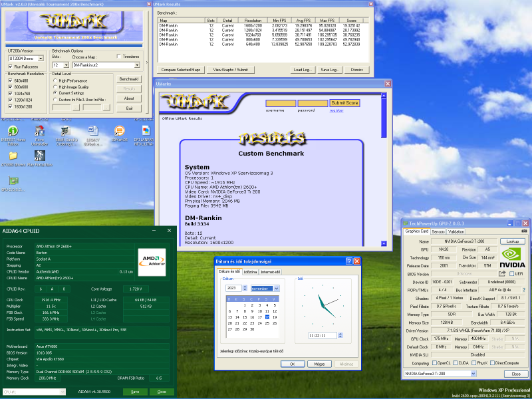Click the Bus Interface question mark in GPU-Z
The height and width of the screenshot is (399, 532).
click(524, 290)
